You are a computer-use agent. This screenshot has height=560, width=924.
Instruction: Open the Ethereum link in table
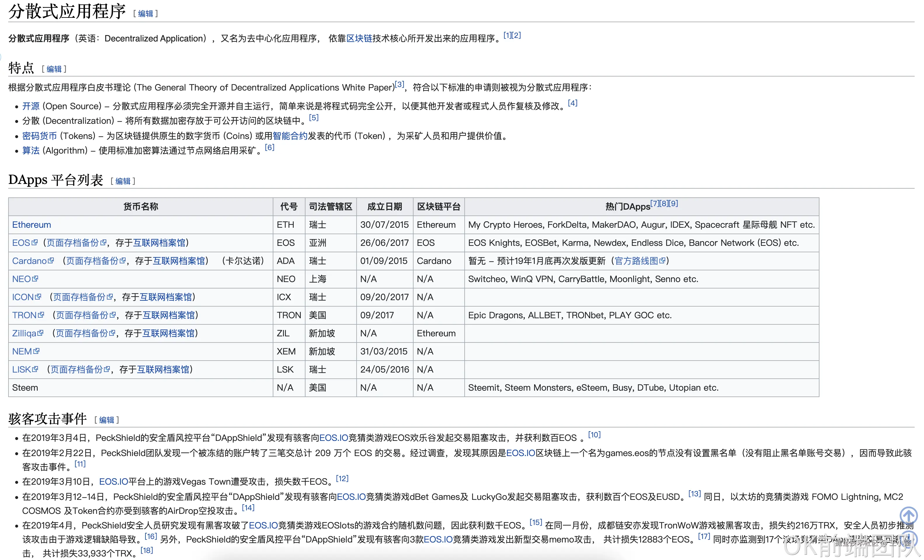pyautogui.click(x=32, y=225)
